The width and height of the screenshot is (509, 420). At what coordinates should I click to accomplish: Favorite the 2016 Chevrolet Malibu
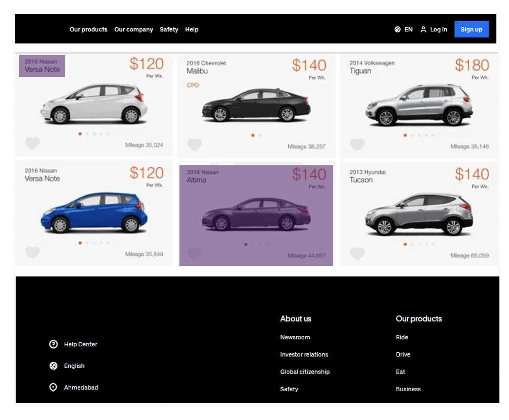point(195,145)
